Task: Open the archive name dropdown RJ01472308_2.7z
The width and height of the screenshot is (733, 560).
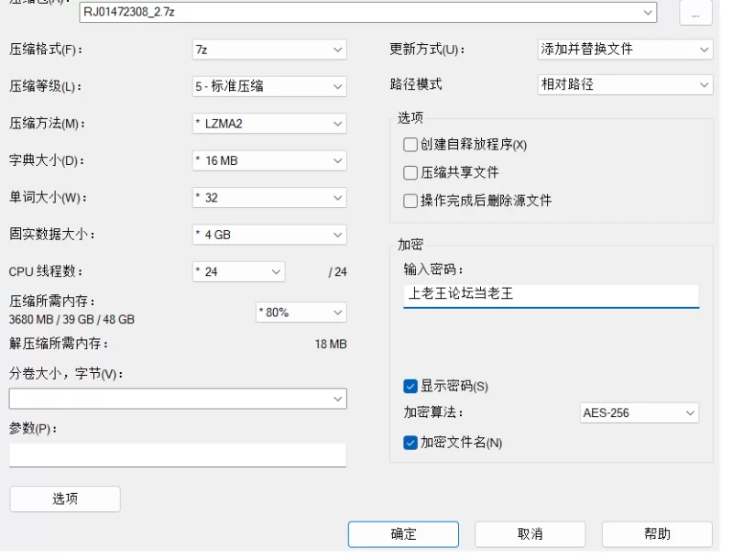Action: click(x=368, y=12)
